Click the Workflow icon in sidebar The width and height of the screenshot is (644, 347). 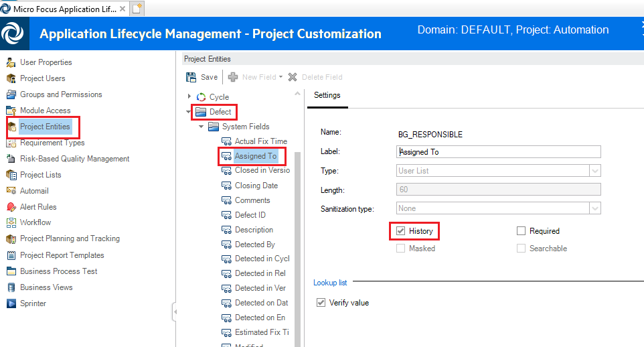point(11,222)
